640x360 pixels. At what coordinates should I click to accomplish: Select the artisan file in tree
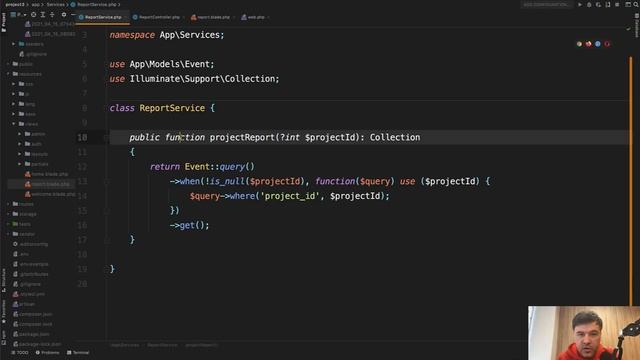[24, 304]
